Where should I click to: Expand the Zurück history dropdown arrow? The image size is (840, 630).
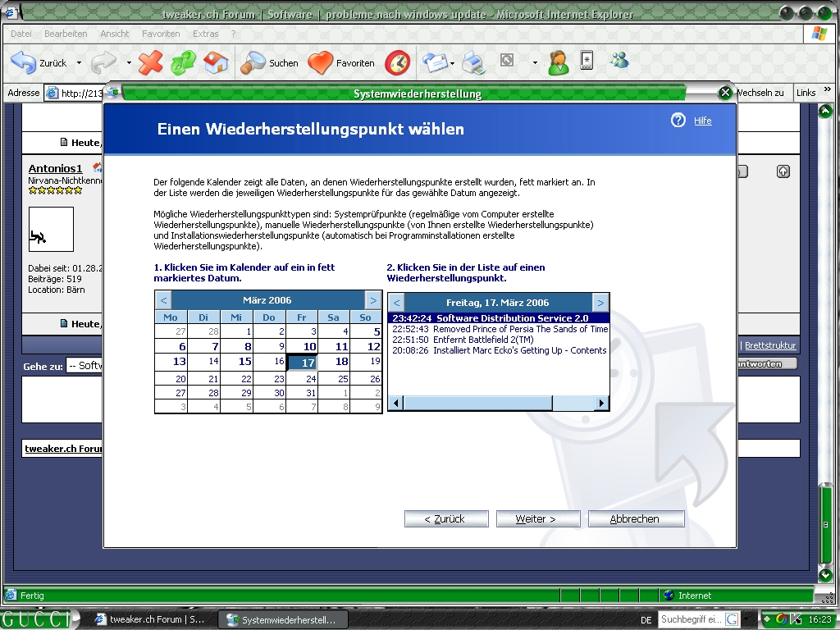pyautogui.click(x=79, y=63)
